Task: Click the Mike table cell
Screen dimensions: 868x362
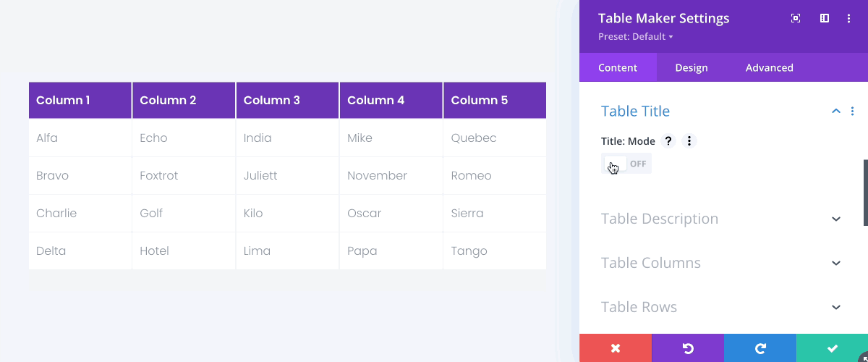Action: tap(391, 138)
